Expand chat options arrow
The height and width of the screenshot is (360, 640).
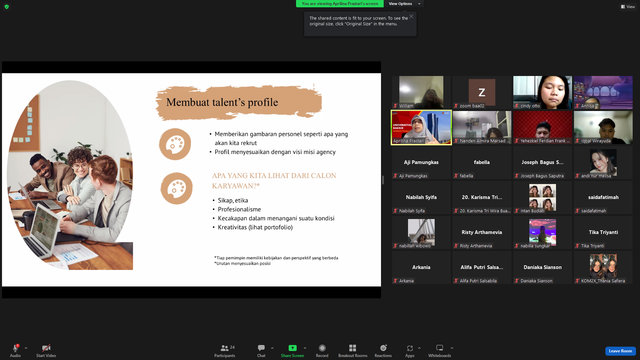pyautogui.click(x=272, y=348)
